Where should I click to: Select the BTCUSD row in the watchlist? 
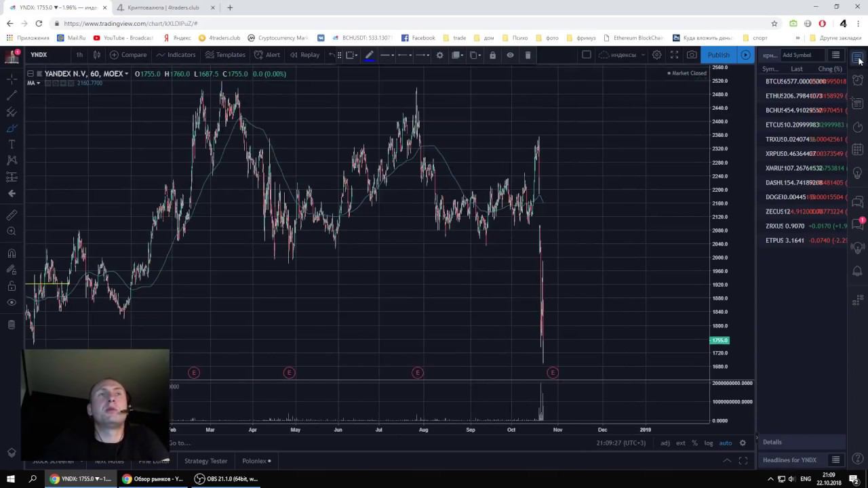803,81
